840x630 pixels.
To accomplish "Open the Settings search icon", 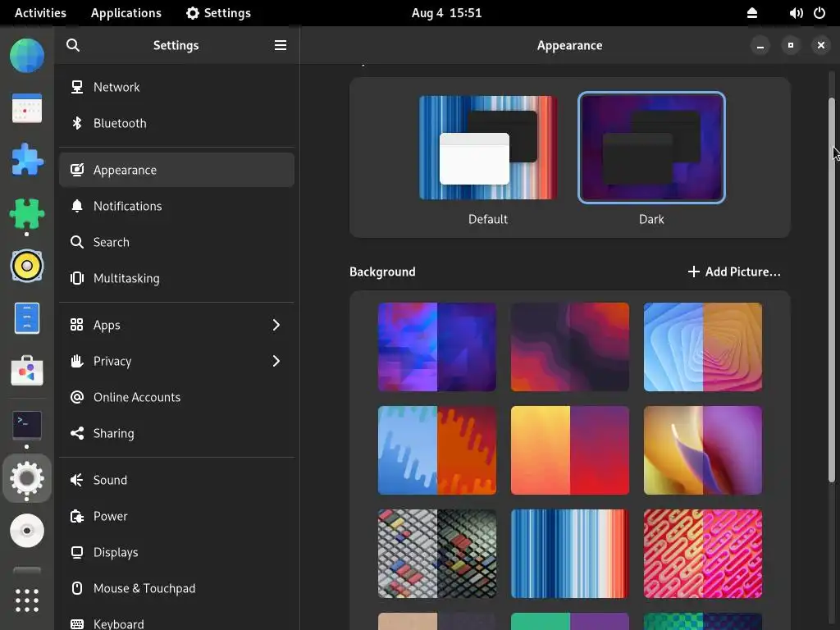I will click(x=73, y=46).
